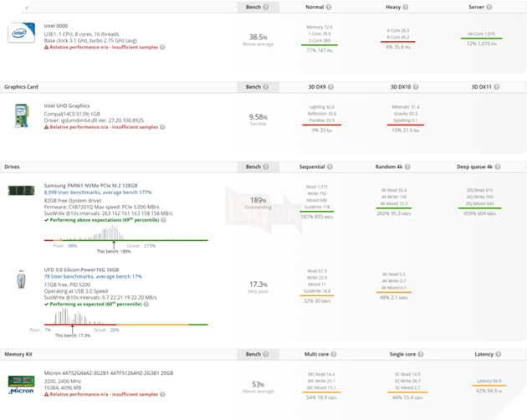This screenshot has width=527, height=420.
Task: Click the Intel CPU logo thumbnail
Action: click(x=21, y=33)
